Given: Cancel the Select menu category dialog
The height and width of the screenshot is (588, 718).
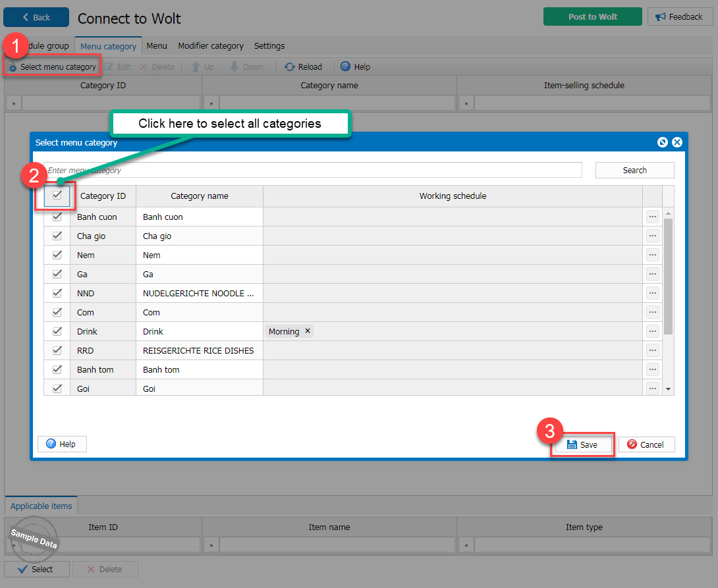Looking at the screenshot, I should click(x=646, y=444).
